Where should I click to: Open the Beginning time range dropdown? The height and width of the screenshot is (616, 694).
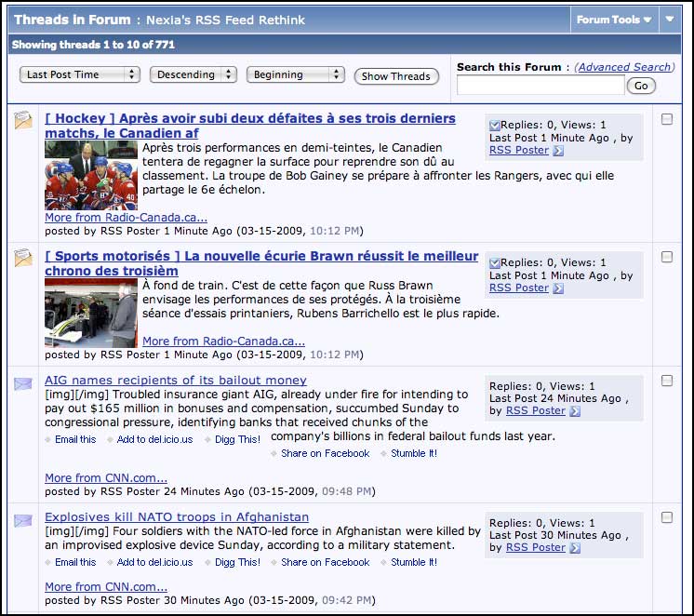click(x=295, y=74)
